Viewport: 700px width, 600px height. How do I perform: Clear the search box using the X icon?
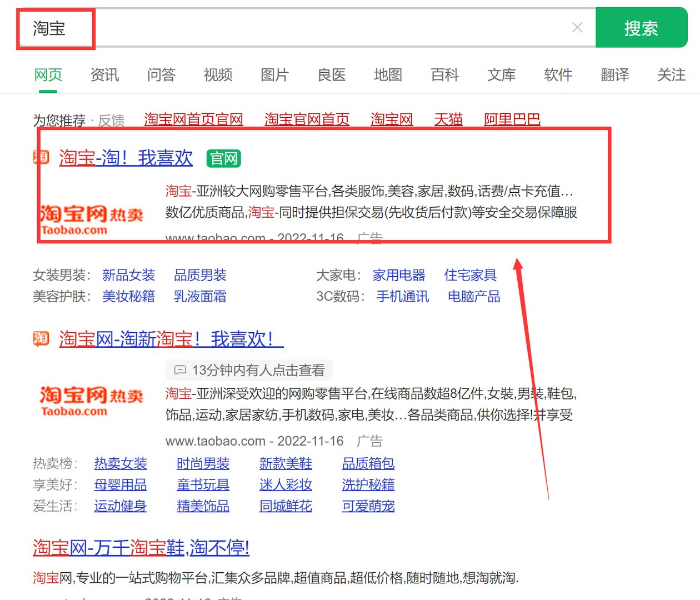(577, 27)
